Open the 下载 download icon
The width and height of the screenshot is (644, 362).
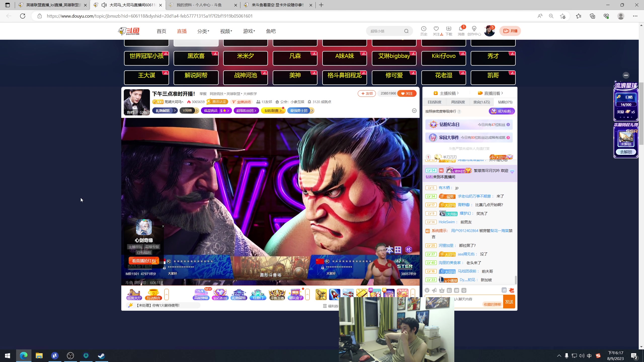coord(449,31)
